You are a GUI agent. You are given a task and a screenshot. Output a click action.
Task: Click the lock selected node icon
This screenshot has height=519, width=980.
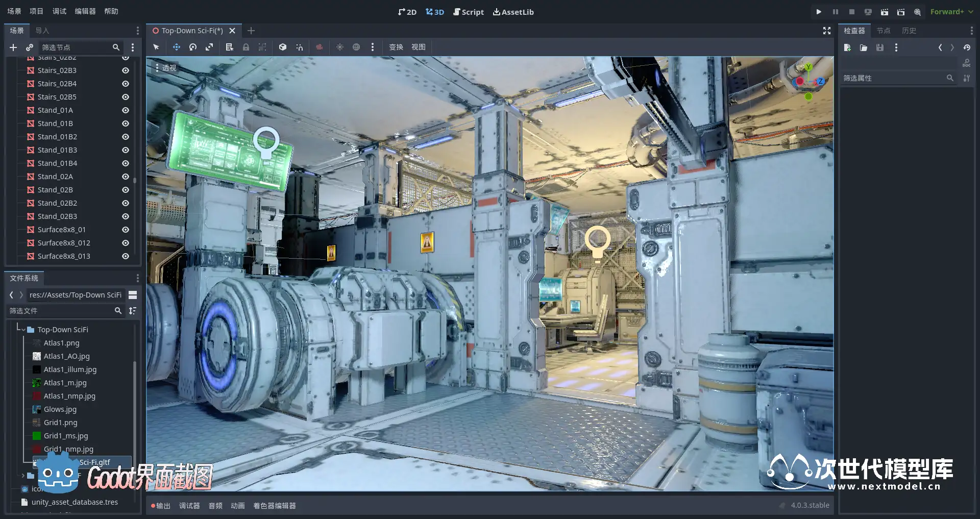(x=246, y=47)
